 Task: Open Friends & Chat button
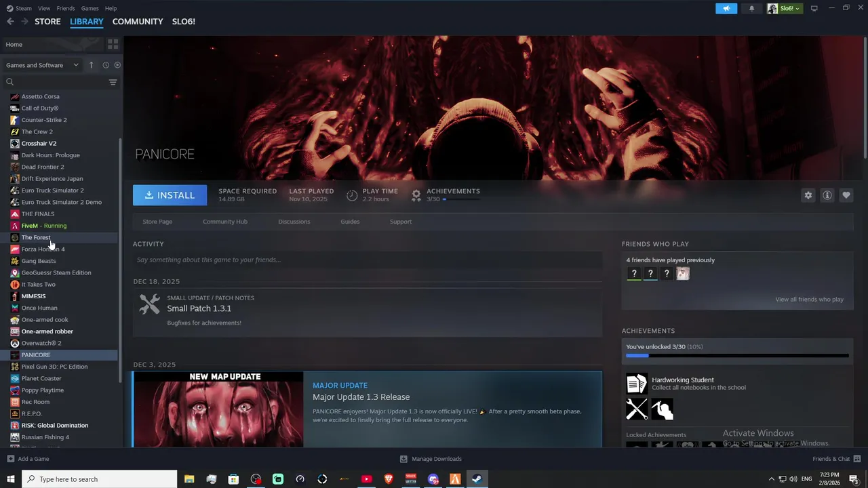[x=835, y=459]
